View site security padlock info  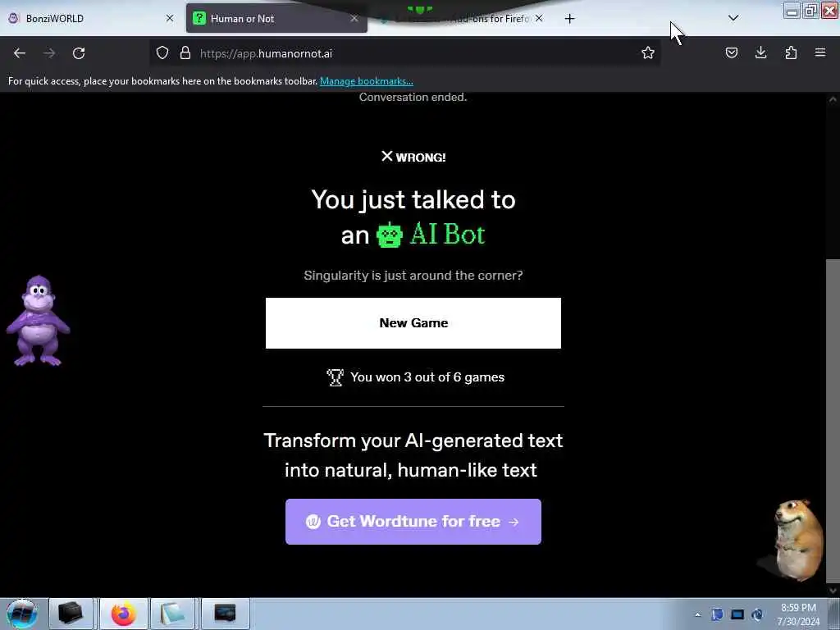(x=185, y=52)
